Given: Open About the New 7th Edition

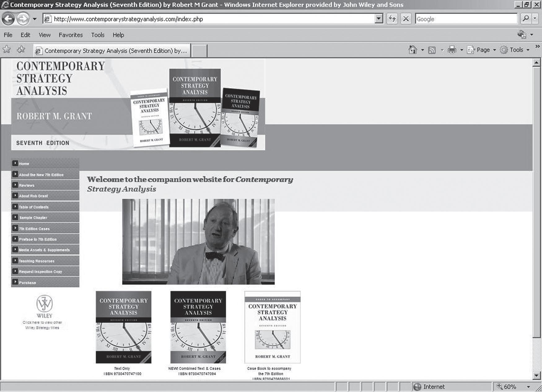Looking at the screenshot, I should tap(45, 175).
